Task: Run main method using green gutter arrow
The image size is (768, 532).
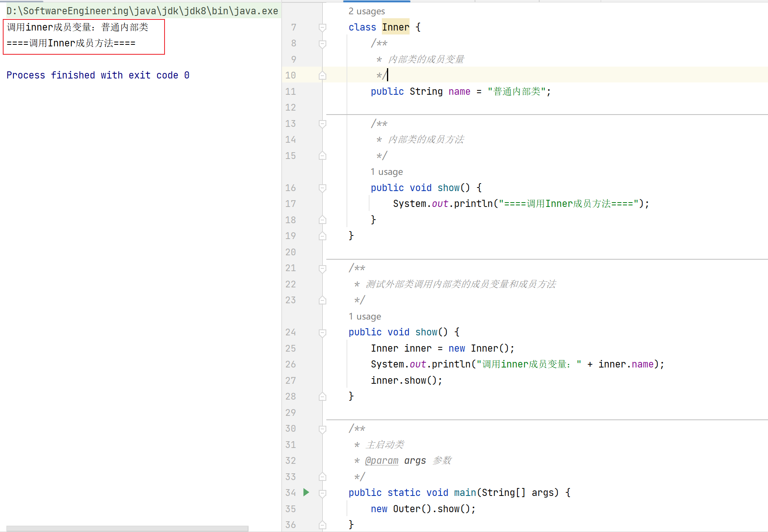Action: click(x=306, y=492)
